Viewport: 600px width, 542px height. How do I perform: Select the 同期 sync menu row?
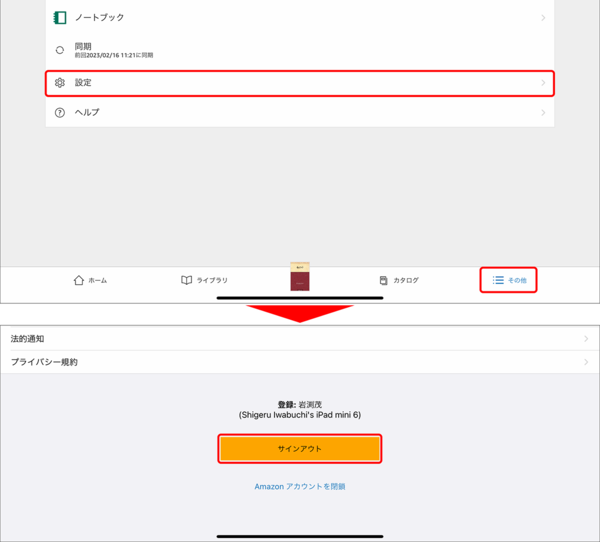300,50
